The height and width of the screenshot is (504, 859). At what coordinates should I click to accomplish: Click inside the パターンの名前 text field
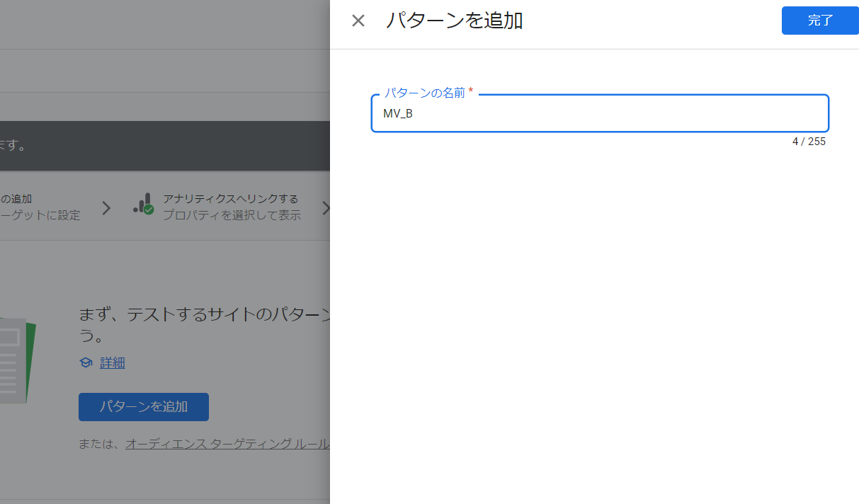(599, 113)
